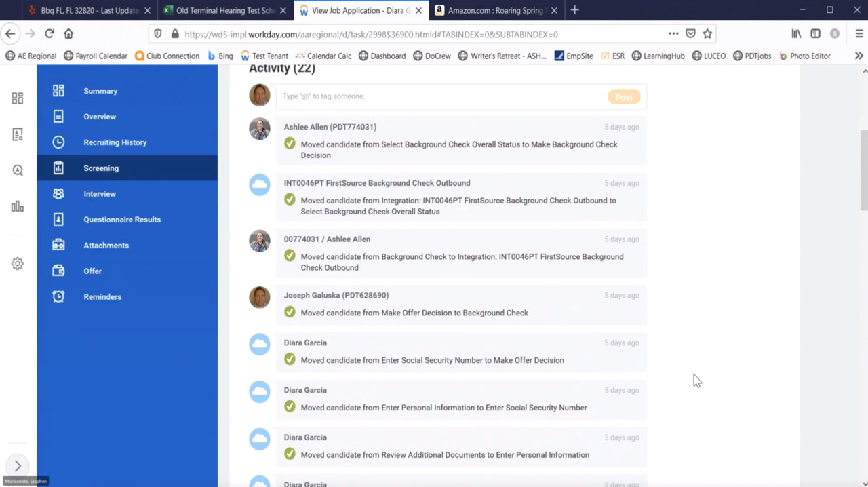Click the document search icon in left rail
The width and height of the screenshot is (868, 487).
[x=18, y=134]
